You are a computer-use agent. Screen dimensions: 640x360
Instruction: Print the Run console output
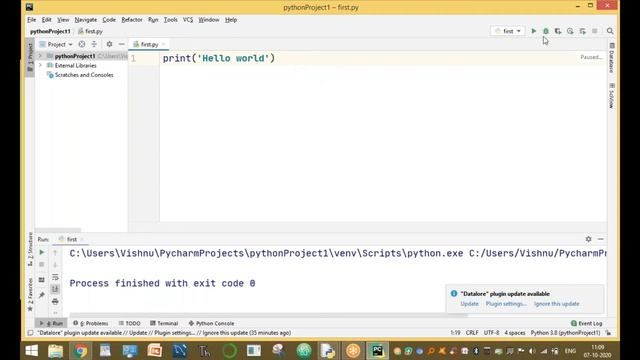click(x=55, y=302)
